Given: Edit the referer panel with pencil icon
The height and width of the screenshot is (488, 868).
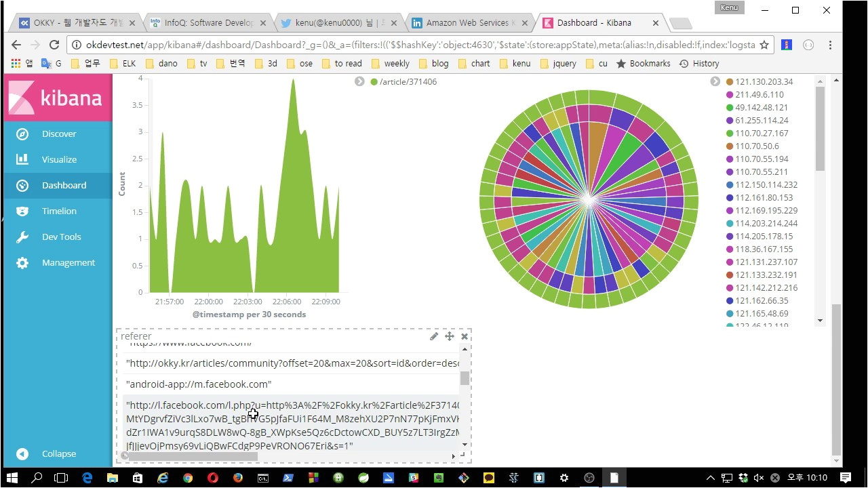Looking at the screenshot, I should coord(434,336).
